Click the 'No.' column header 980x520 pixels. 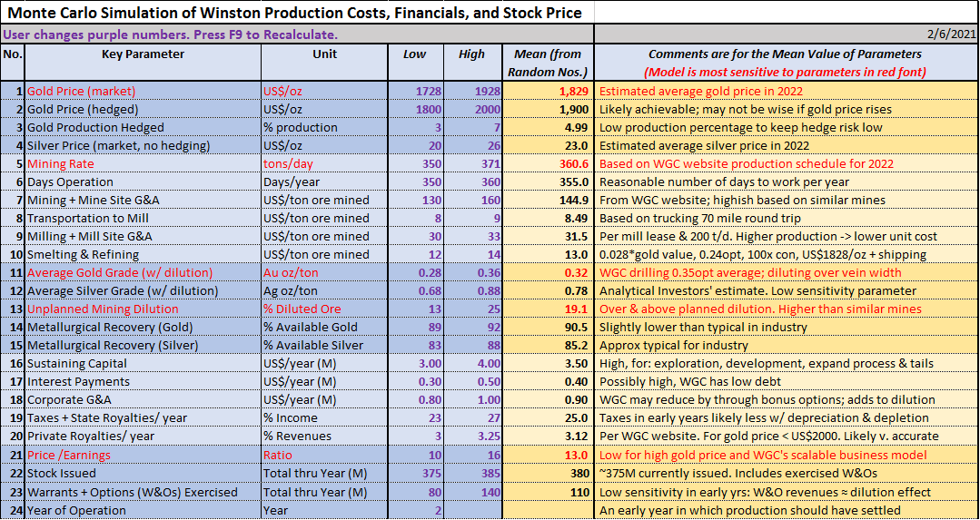pos(13,63)
